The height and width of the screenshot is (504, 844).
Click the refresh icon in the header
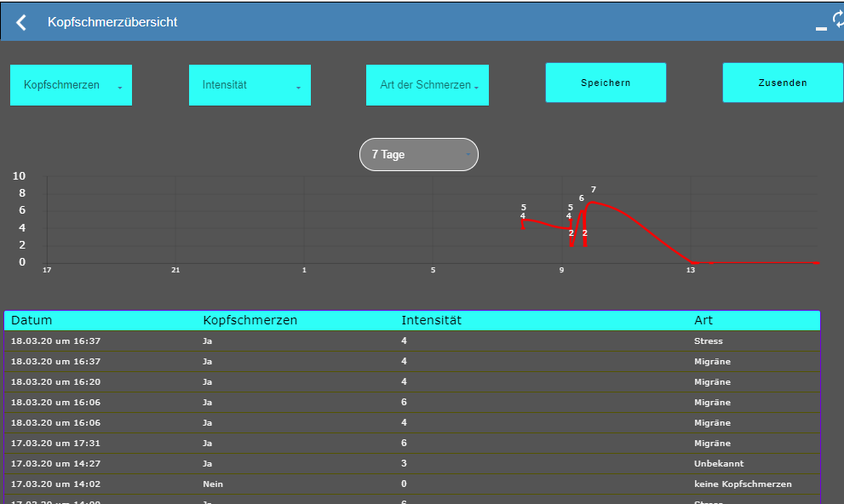pyautogui.click(x=838, y=20)
